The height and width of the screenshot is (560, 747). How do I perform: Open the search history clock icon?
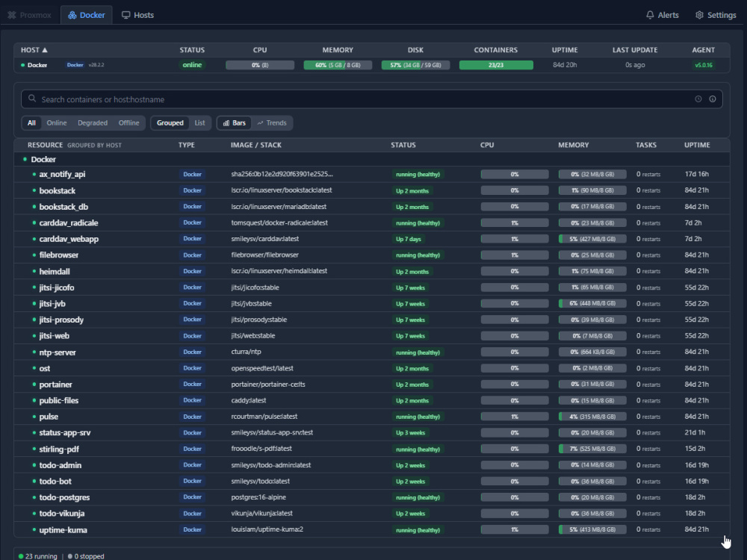tap(698, 99)
